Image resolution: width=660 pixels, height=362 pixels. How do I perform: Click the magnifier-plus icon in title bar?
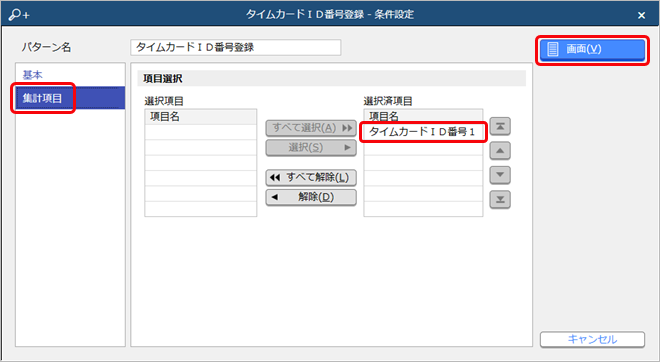pos(19,15)
